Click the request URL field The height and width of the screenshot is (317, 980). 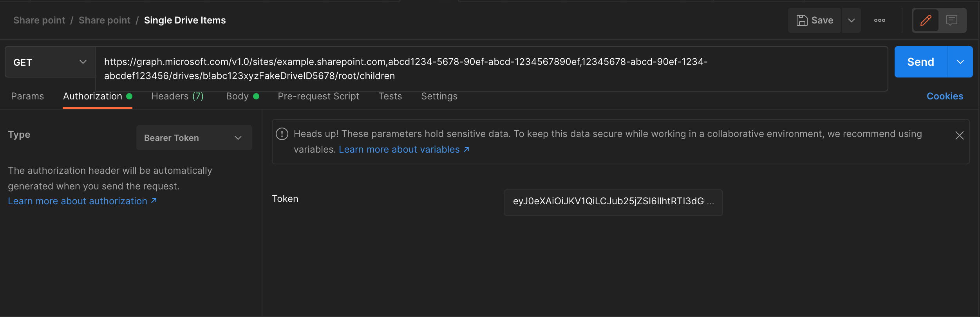[x=492, y=69]
